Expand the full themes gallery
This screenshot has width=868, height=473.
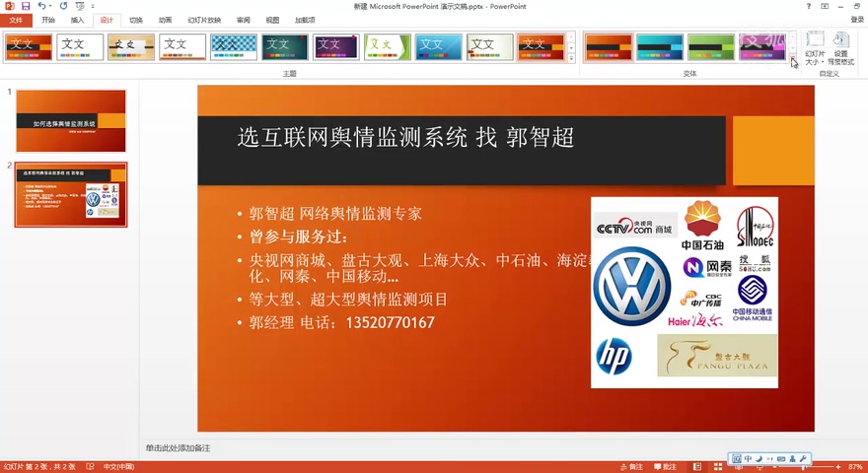tap(571, 57)
